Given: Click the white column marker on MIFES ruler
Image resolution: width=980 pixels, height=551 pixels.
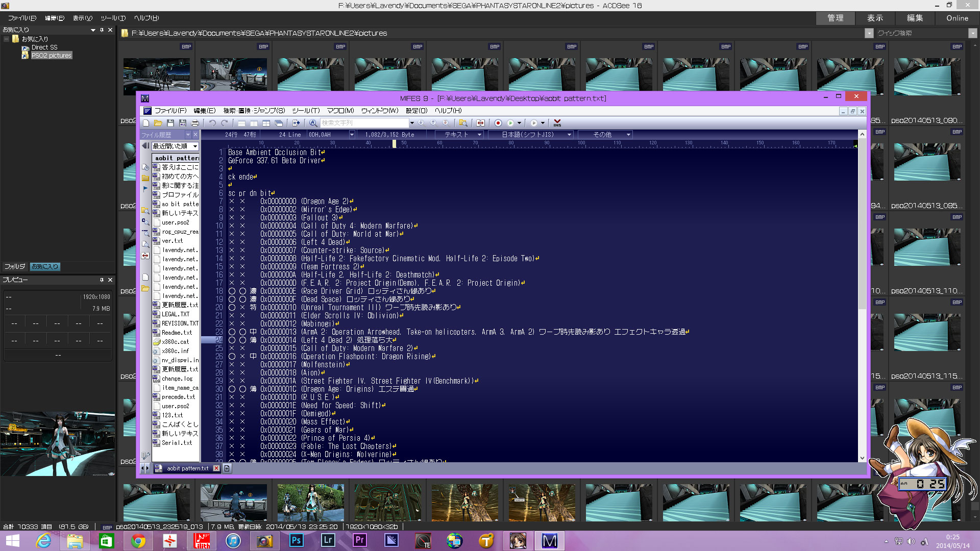Looking at the screenshot, I should click(395, 144).
